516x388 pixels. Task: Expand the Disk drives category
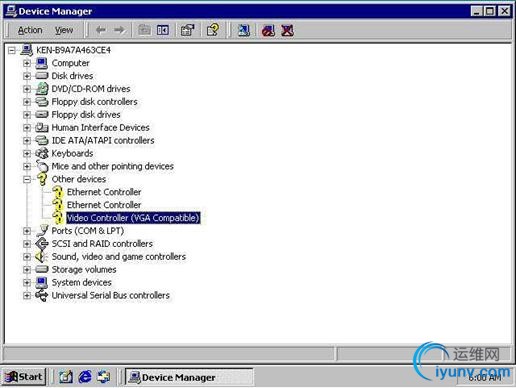tap(27, 76)
